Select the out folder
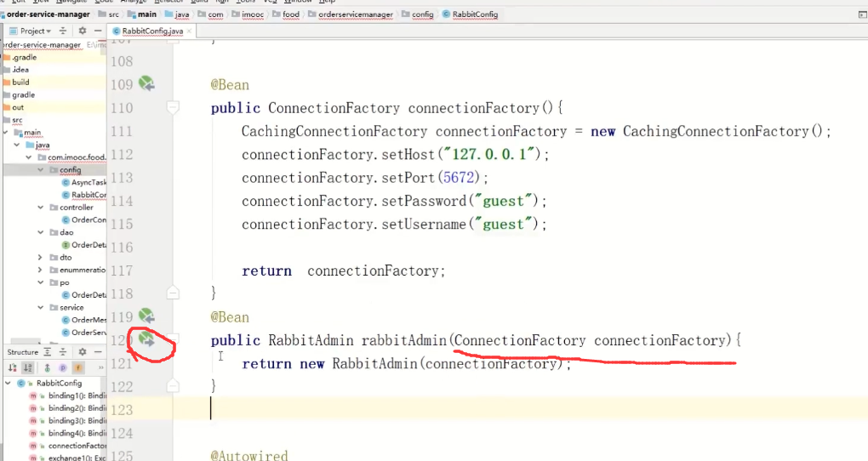Screen dimensions: 868x461 click(x=14, y=107)
